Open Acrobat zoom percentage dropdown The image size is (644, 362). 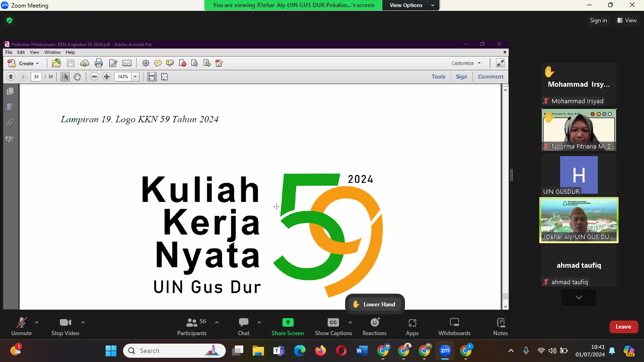(x=135, y=76)
